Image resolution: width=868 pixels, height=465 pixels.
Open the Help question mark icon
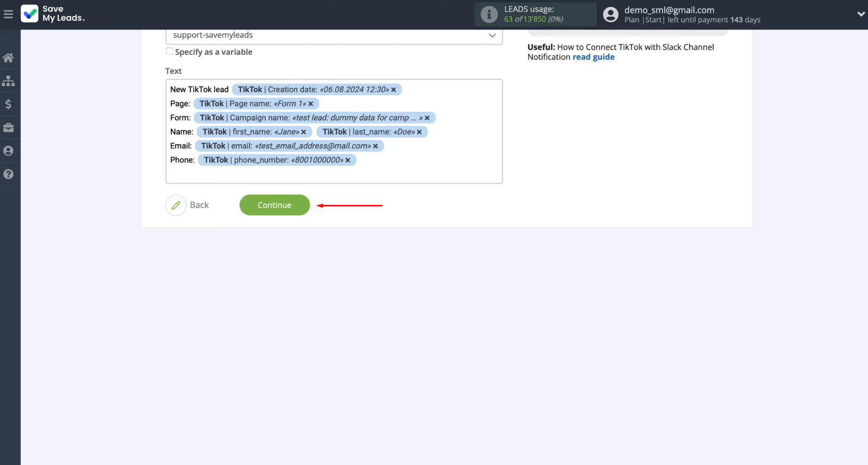[8, 174]
